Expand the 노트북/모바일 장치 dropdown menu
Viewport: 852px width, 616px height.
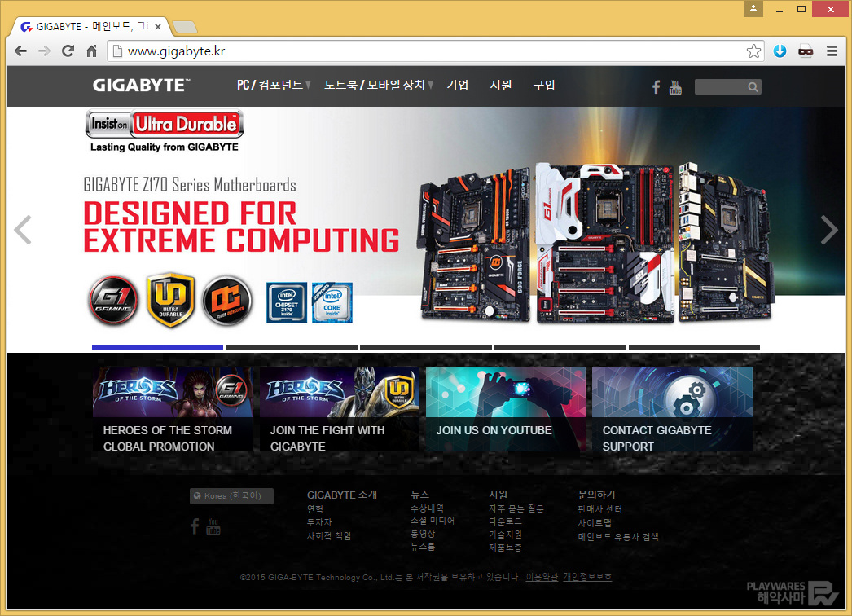[378, 86]
